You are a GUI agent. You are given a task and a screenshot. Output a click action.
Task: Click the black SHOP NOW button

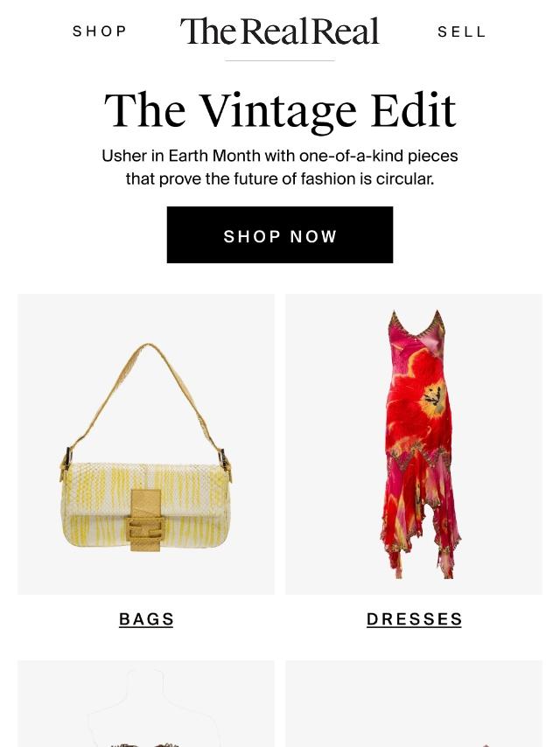point(280,235)
